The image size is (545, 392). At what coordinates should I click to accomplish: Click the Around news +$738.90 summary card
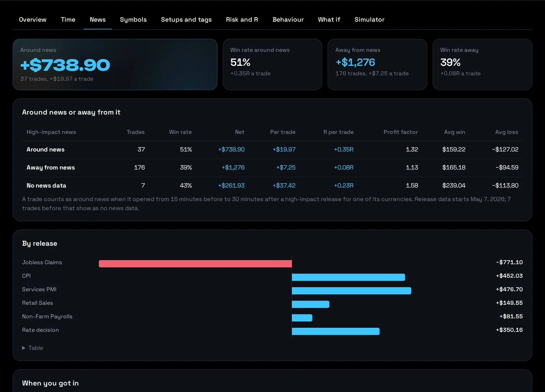(x=115, y=64)
